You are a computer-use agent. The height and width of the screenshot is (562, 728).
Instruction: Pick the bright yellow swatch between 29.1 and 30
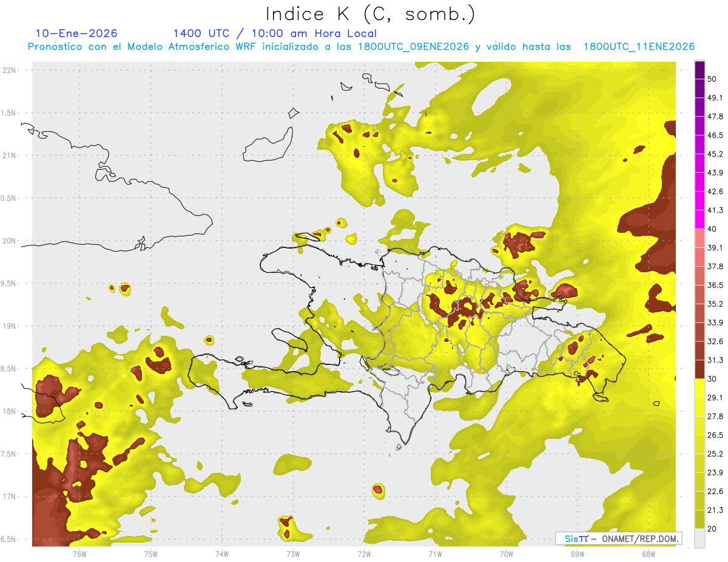coord(699,389)
